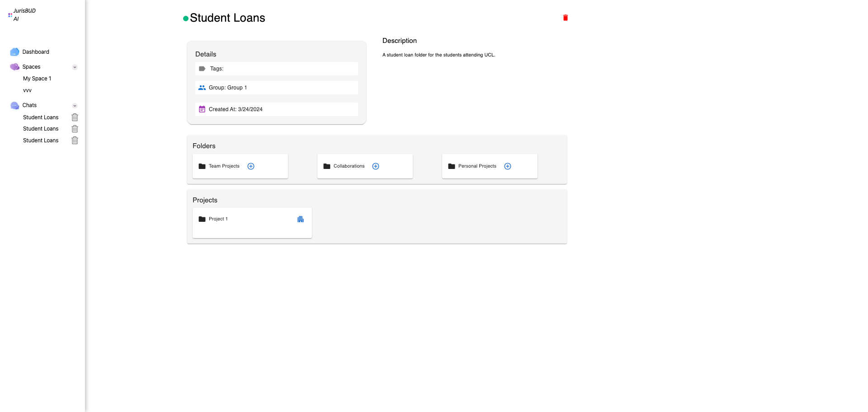Select My Space 1 in sidebar
This screenshot has width=868, height=412.
37,79
